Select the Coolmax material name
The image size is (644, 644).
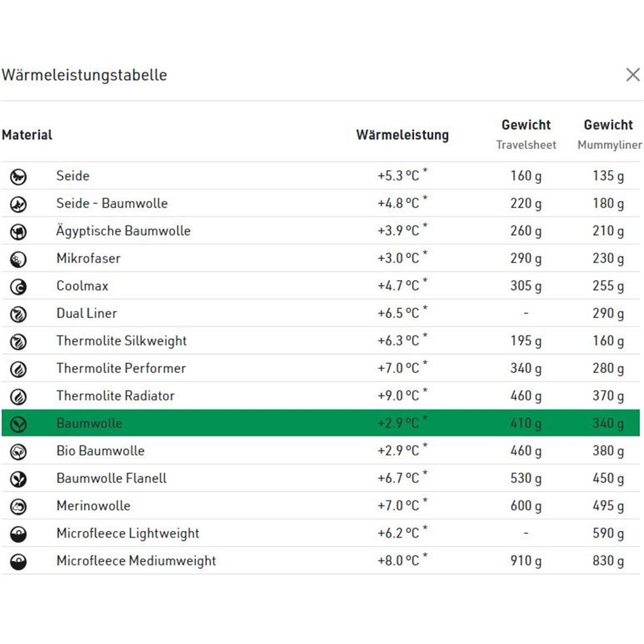[x=83, y=286]
